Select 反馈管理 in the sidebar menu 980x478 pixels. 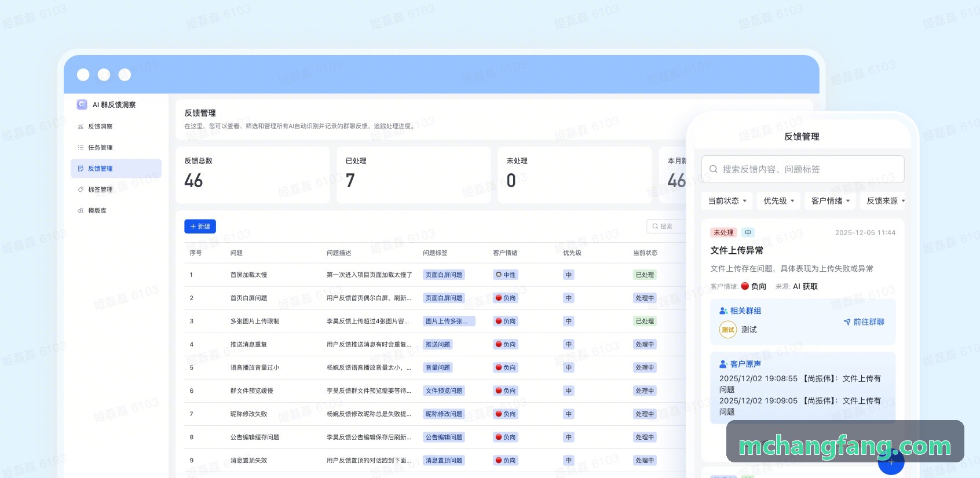[x=116, y=168]
